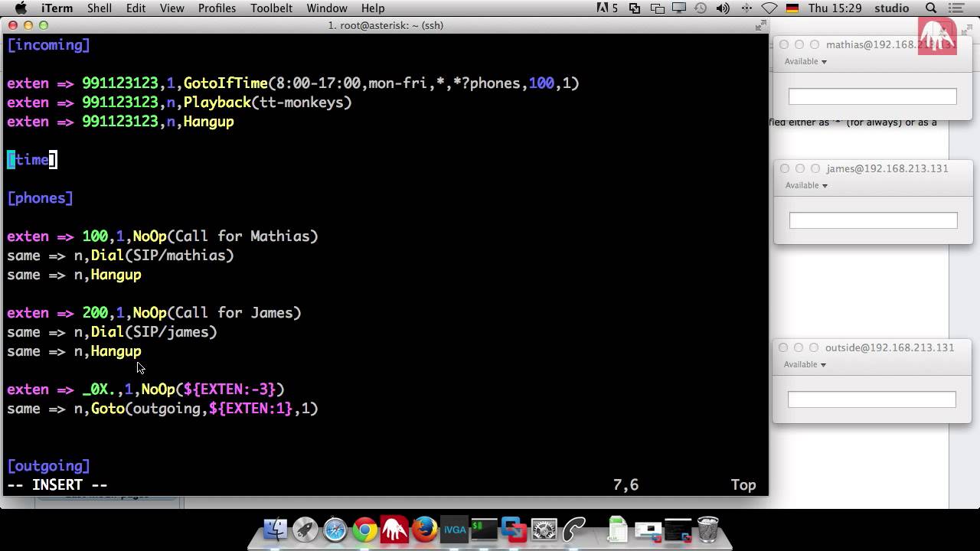Click the james@192.168.213.131 window title

887,168
